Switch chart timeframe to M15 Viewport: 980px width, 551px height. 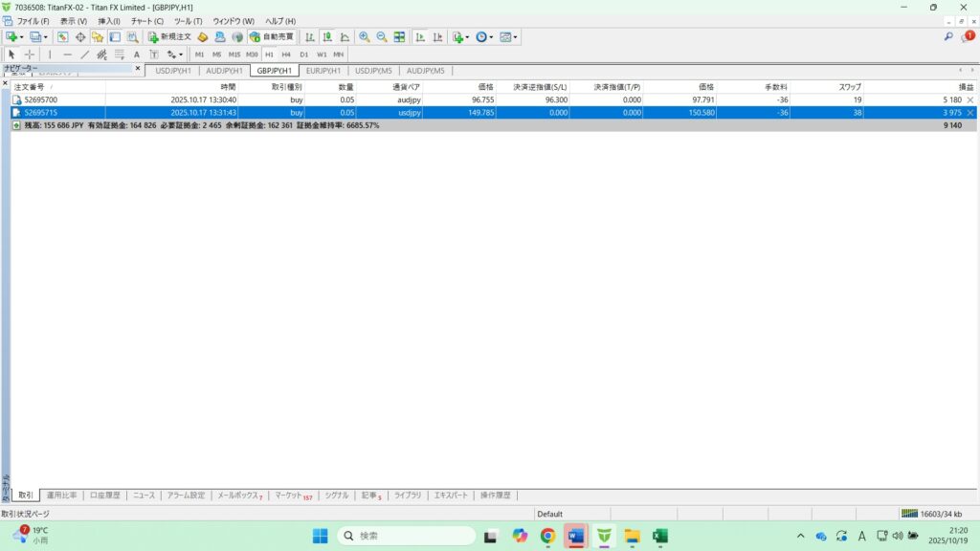(x=234, y=55)
